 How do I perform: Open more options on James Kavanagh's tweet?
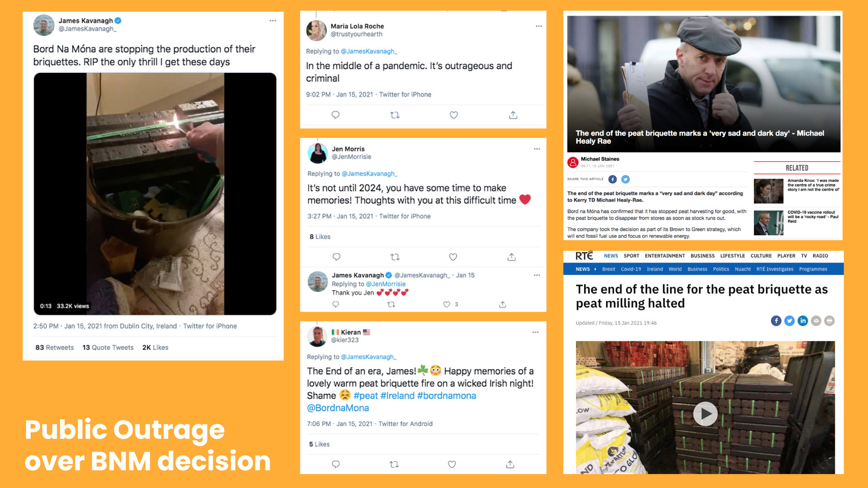click(x=273, y=21)
